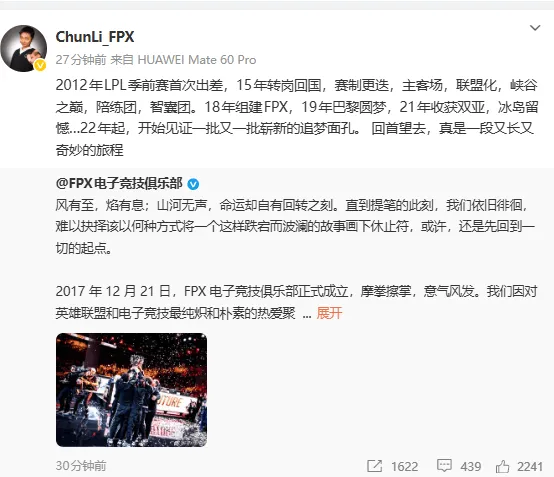Open ChunLi_FPX username link
Screen dimensions: 554x477
[95, 37]
